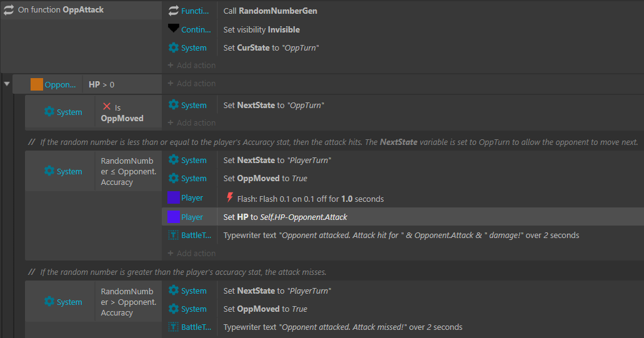Click the red X inverted marker on OppMoved
This screenshot has width=644, height=338.
[x=106, y=106]
